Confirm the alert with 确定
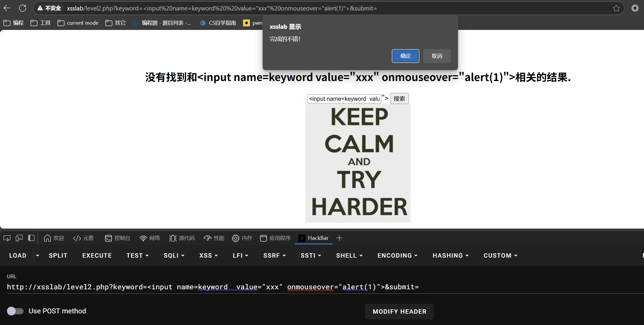This screenshot has width=644, height=325. tap(405, 56)
